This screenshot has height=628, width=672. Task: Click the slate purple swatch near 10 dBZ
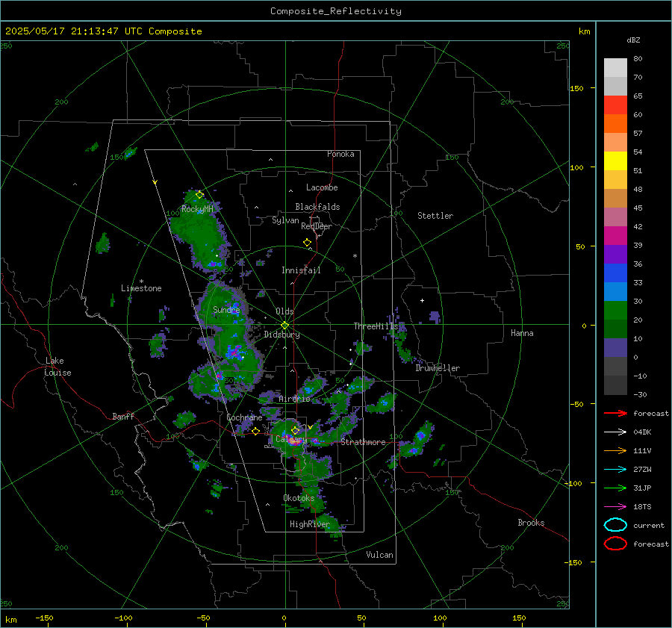point(615,347)
